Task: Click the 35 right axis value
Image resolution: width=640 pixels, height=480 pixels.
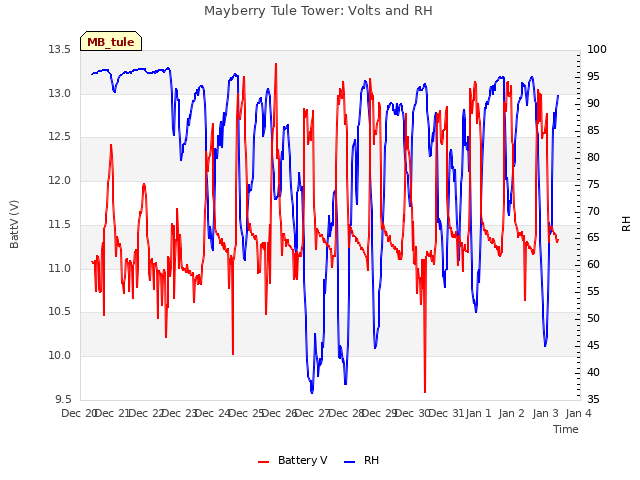Action: (593, 399)
